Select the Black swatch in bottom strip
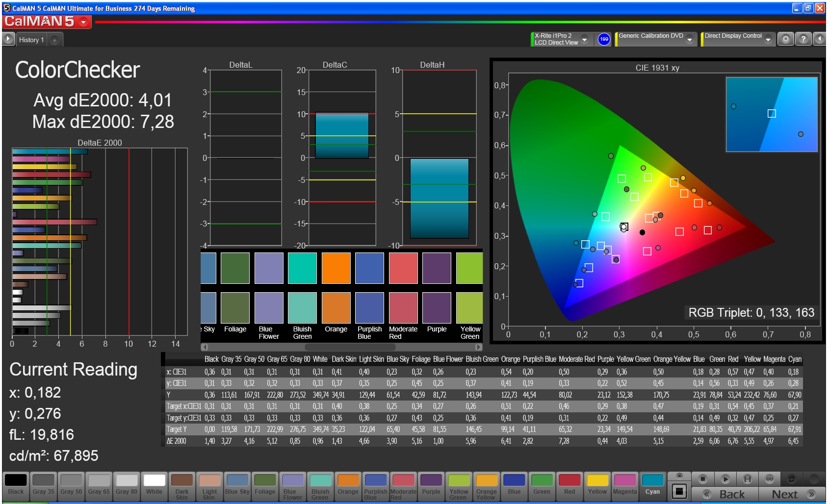828x504 pixels. click(x=16, y=486)
